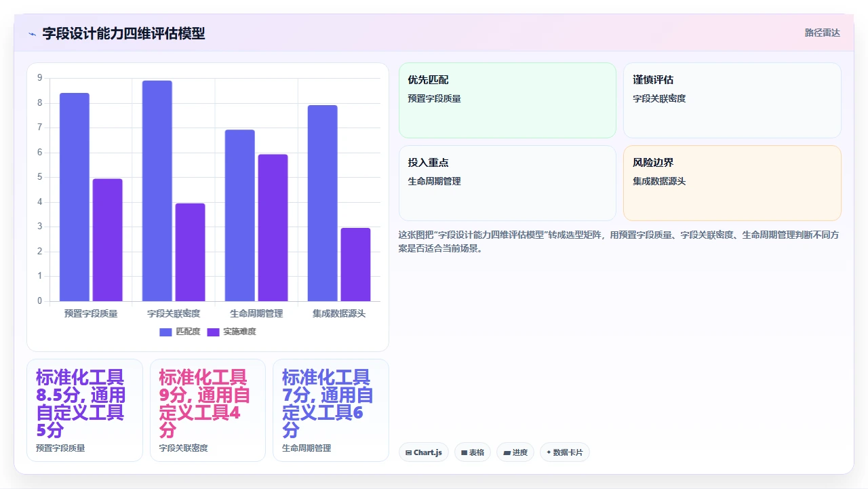Screen dimensions: 868x489
Task: Select the 集成数据源头 匹配度 bar
Action: (322, 203)
